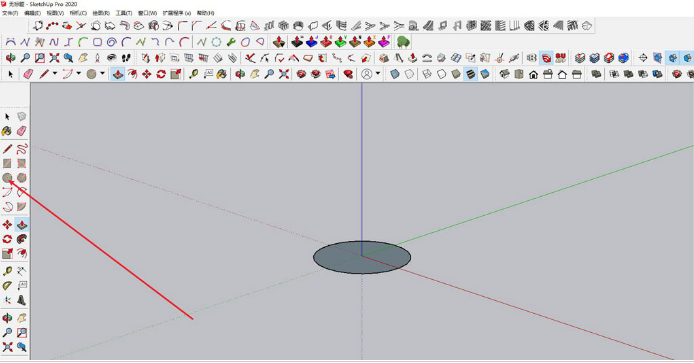Open the 视图(V) menu
Screen dimensions: 694x363
click(x=55, y=13)
